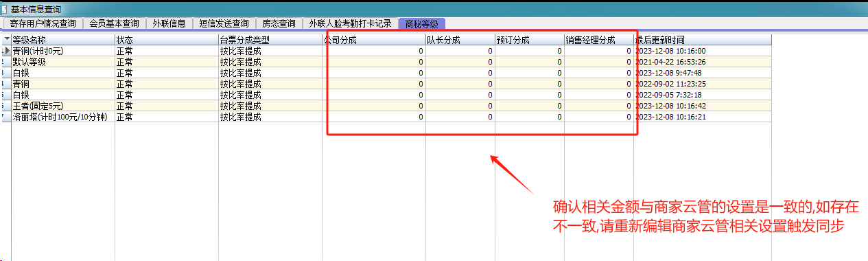Open the 房态查询 tab
Screen dimensions: 868x261
pyautogui.click(x=279, y=23)
